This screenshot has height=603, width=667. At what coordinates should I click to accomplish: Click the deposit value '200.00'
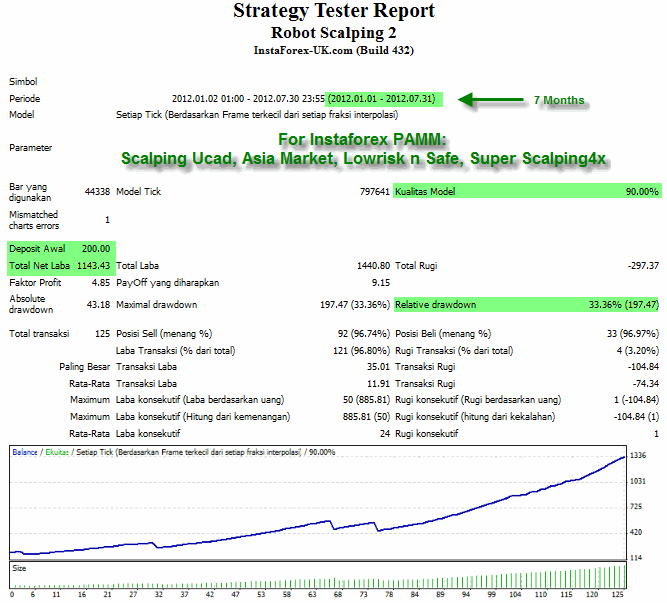point(96,249)
